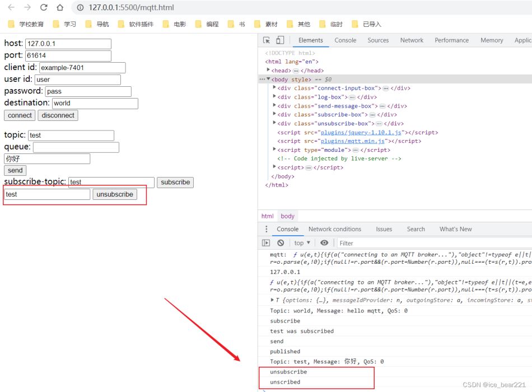Screen dimensions: 532x392
Task: Open the drawer three-dot menu
Action: [x=267, y=229]
